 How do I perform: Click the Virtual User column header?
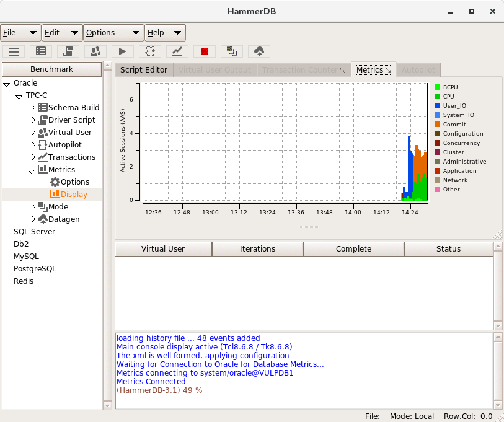coord(163,249)
